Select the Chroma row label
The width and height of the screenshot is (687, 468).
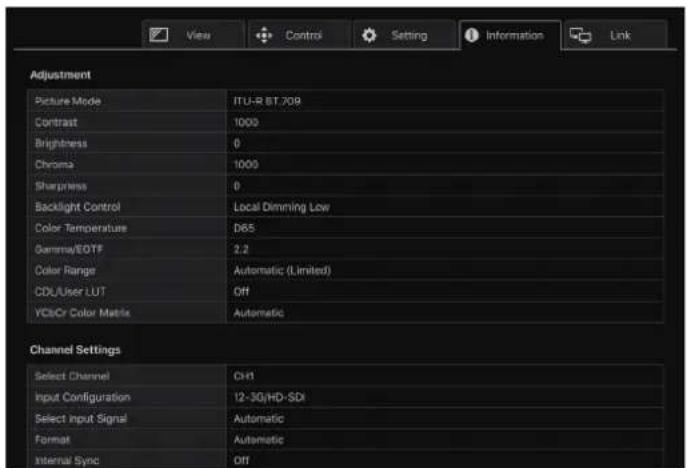(x=54, y=164)
